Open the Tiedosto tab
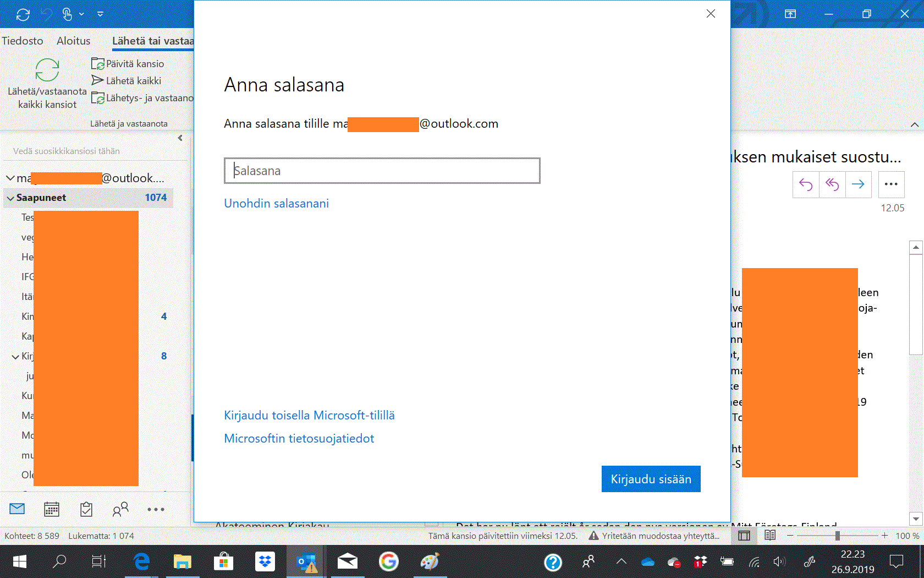This screenshot has width=924, height=578. pyautogui.click(x=23, y=41)
